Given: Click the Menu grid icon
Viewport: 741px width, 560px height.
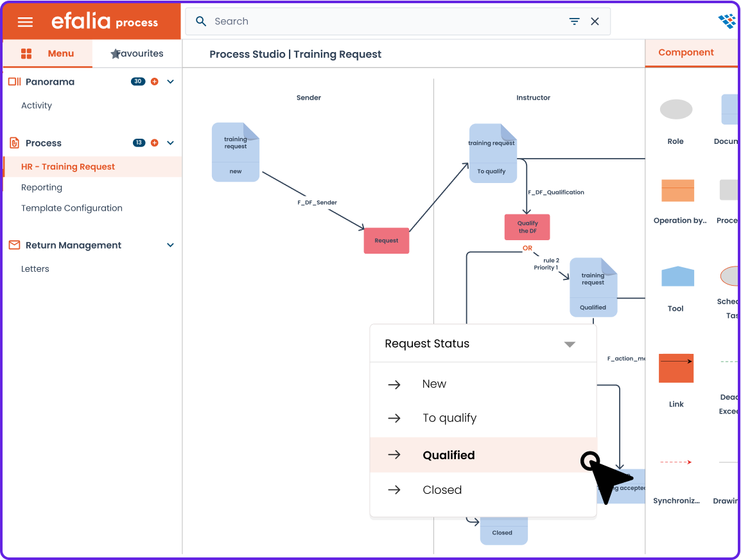Looking at the screenshot, I should pos(26,53).
